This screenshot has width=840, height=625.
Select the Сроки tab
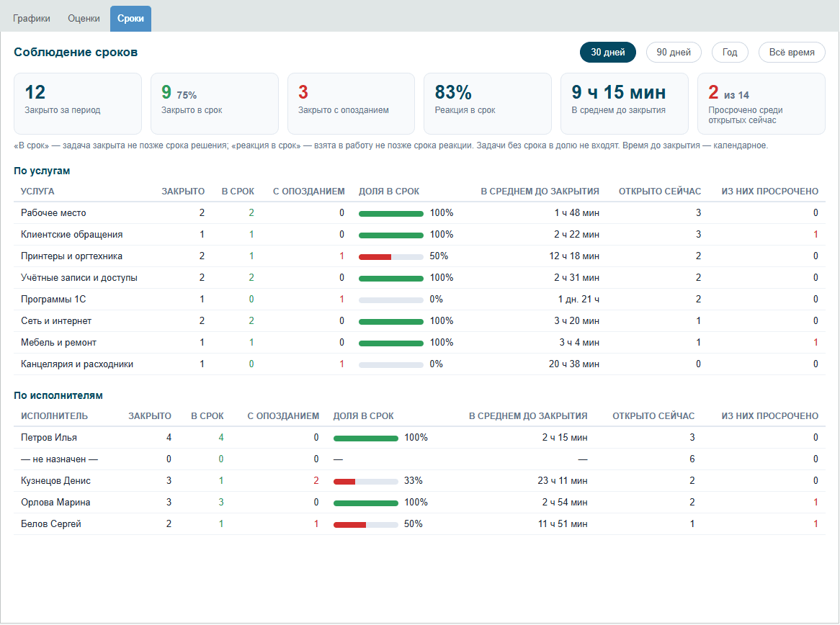[x=130, y=18]
